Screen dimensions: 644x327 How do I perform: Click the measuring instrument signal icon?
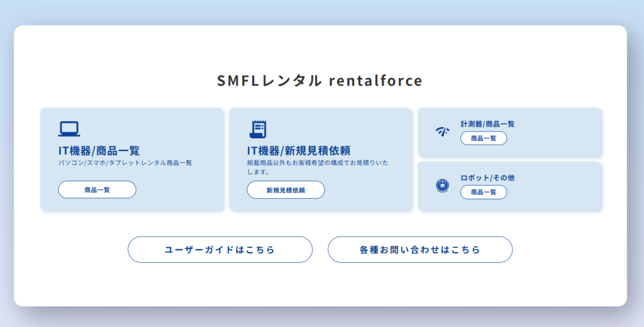point(442,131)
